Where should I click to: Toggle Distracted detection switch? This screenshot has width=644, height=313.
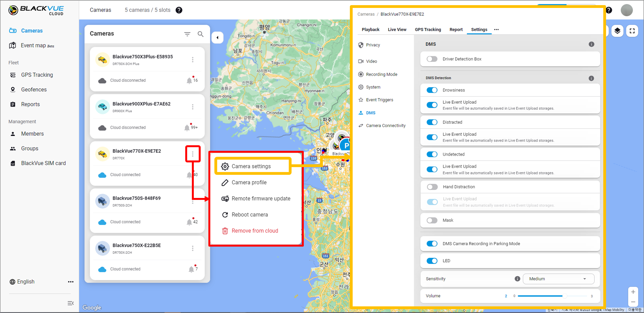coord(432,122)
